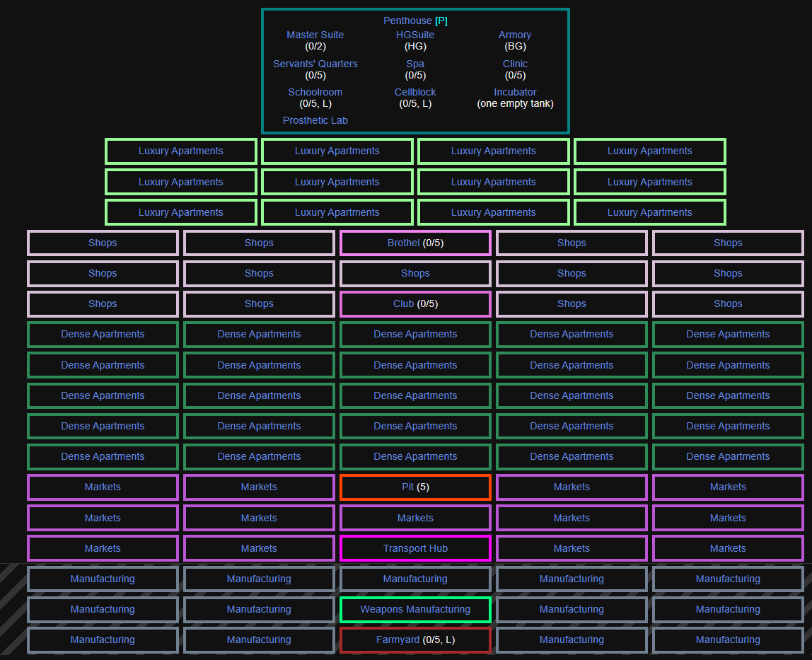The image size is (812, 660).
Task: Go to the Armory
Action: [515, 35]
